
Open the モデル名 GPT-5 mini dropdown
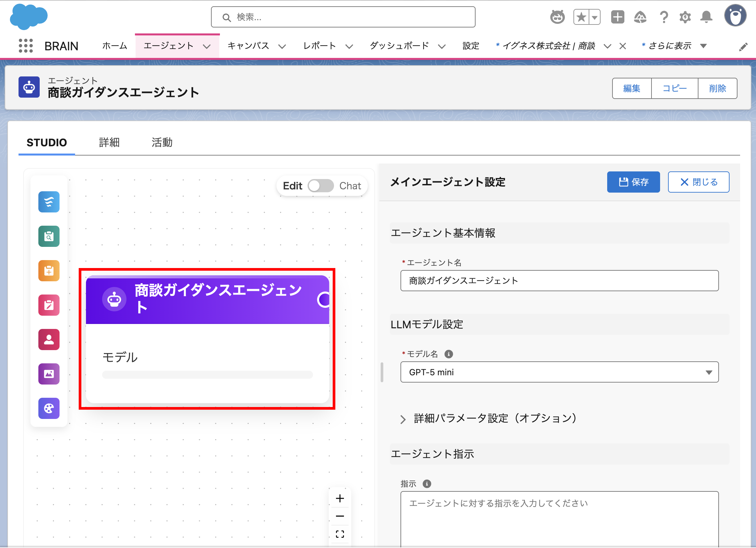[x=559, y=372]
